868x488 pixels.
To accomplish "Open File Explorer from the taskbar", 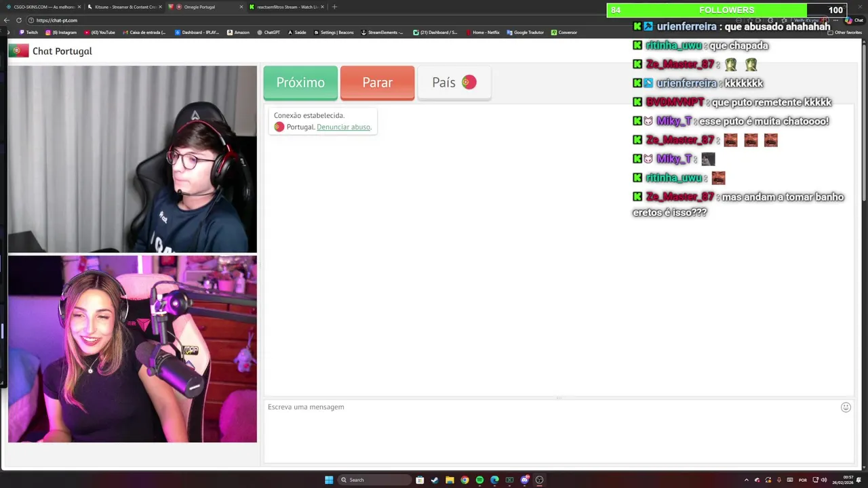I will click(x=450, y=480).
